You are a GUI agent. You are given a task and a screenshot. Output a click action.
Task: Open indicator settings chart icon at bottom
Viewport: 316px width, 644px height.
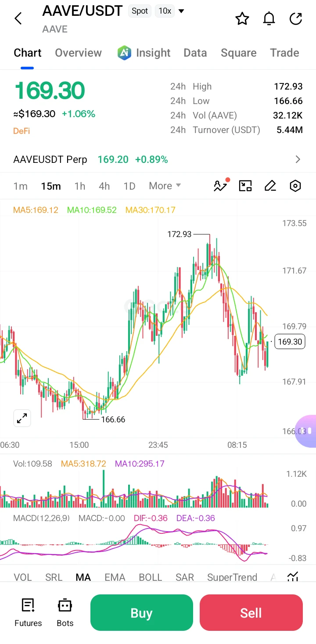pos(293,577)
